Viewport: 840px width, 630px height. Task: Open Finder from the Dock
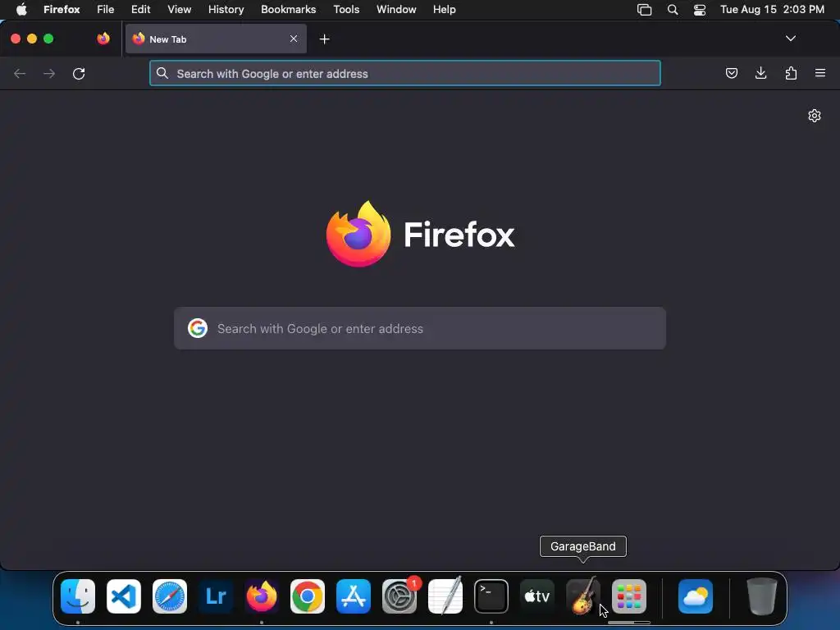[x=78, y=596]
